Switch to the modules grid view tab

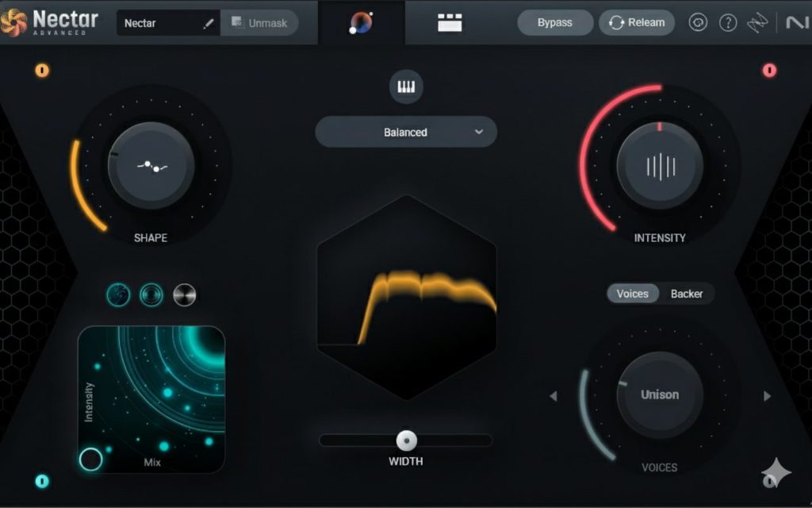[450, 23]
